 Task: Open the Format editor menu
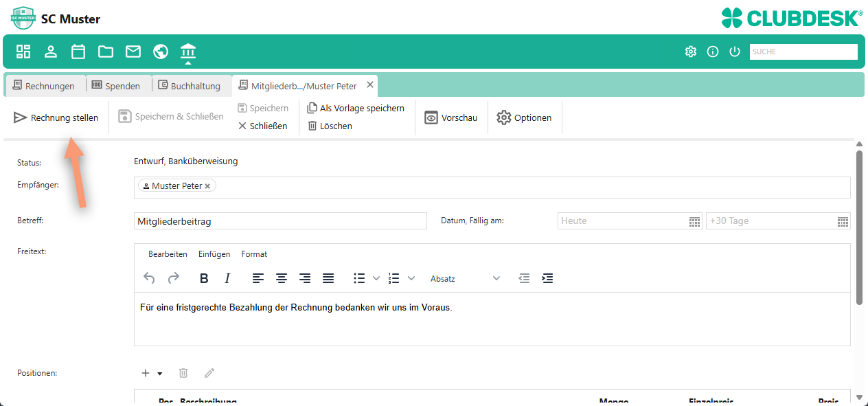click(x=254, y=254)
